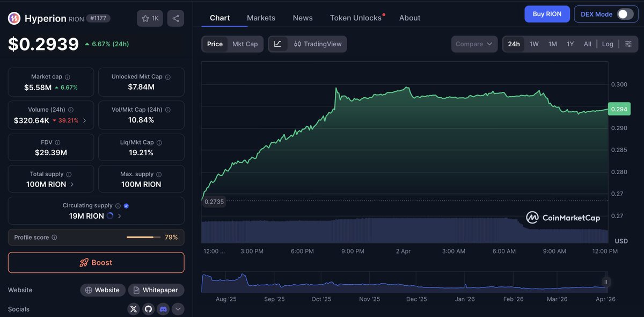The image size is (644, 317).
Task: Select the All time range
Action: (588, 44)
